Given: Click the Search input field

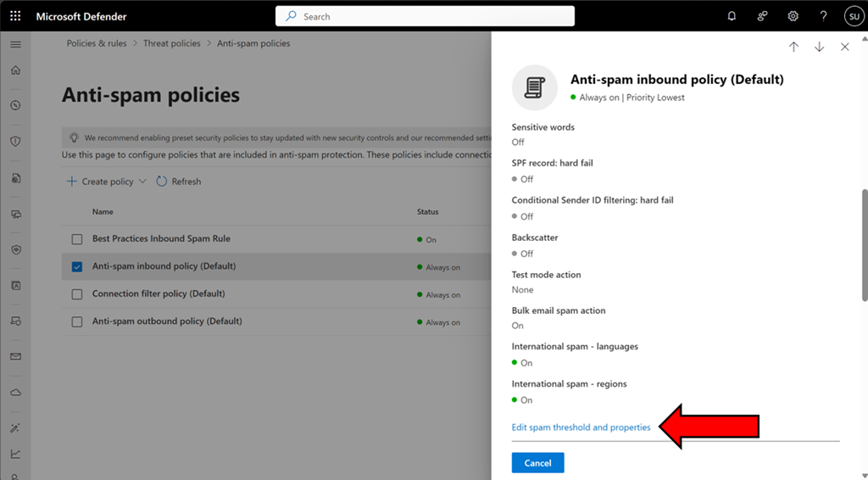Looking at the screenshot, I should [x=425, y=16].
